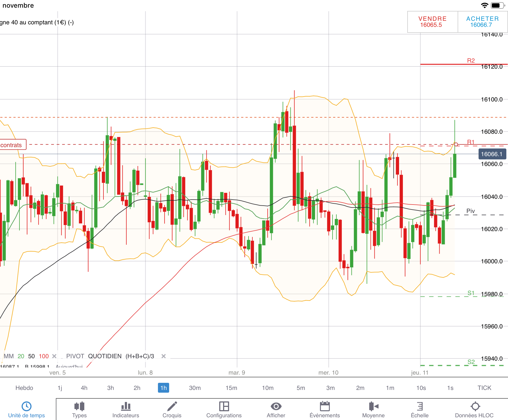Select the Croquis pencil tool
508x420 pixels.
172,406
